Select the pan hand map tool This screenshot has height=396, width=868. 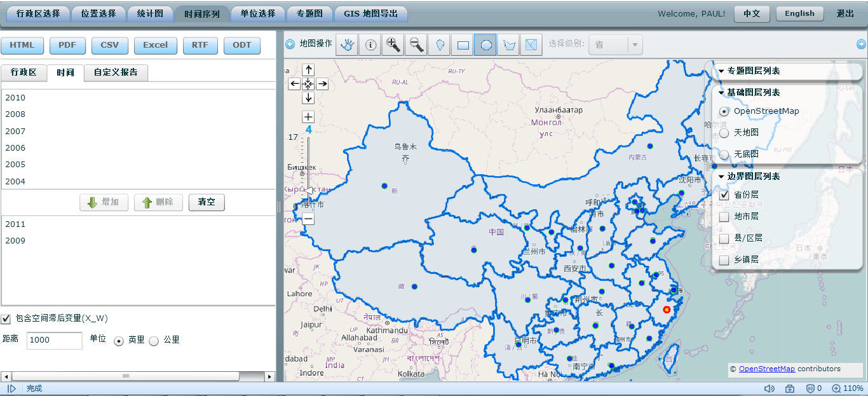pyautogui.click(x=347, y=44)
